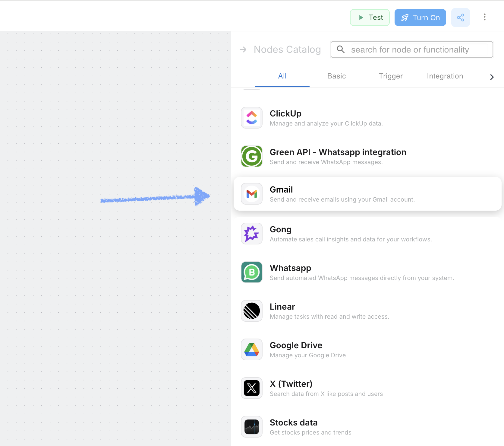Switch to the Integration tab
Image resolution: width=504 pixels, height=446 pixels.
(445, 76)
